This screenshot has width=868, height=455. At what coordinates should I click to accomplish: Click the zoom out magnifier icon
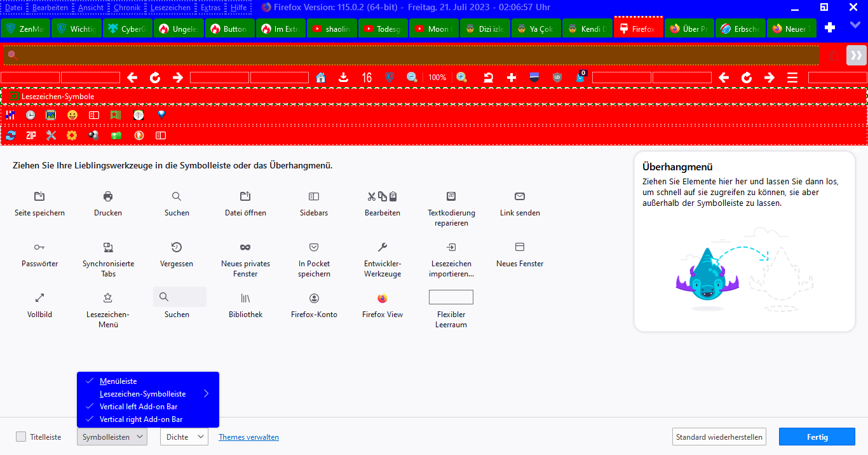(x=412, y=78)
